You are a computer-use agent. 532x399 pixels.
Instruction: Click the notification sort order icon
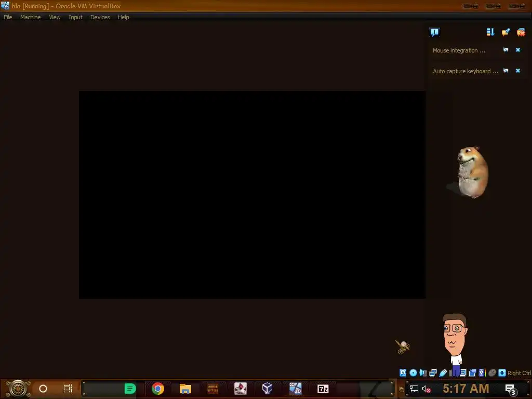490,32
